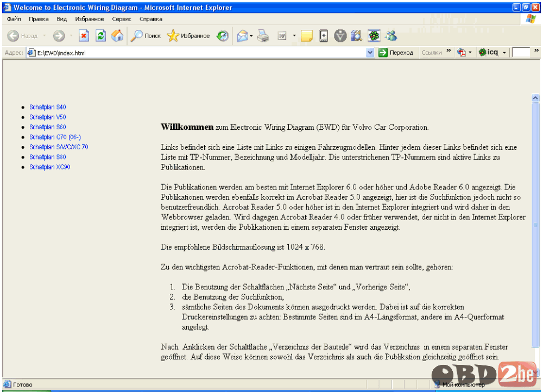Click the Ссылки links bar label
543x392 pixels.
click(432, 53)
